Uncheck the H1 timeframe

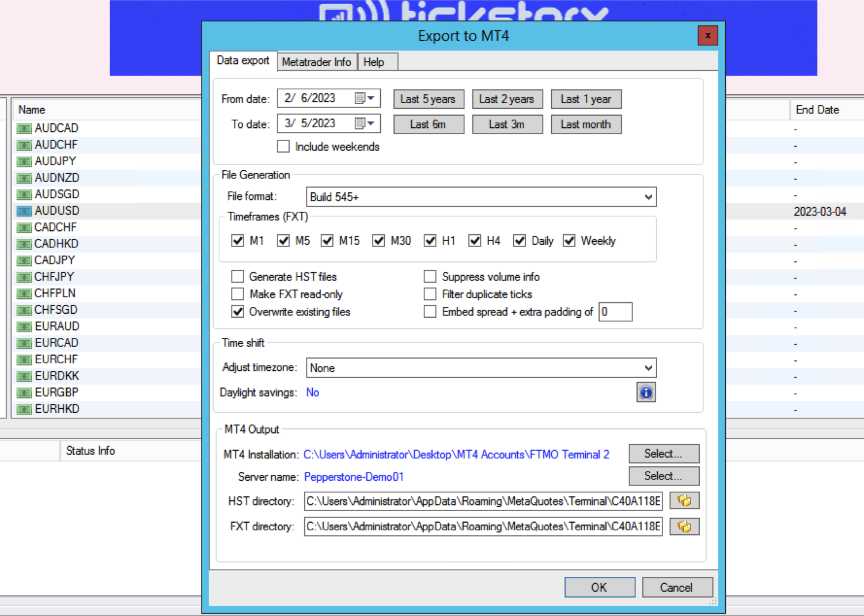tap(430, 241)
